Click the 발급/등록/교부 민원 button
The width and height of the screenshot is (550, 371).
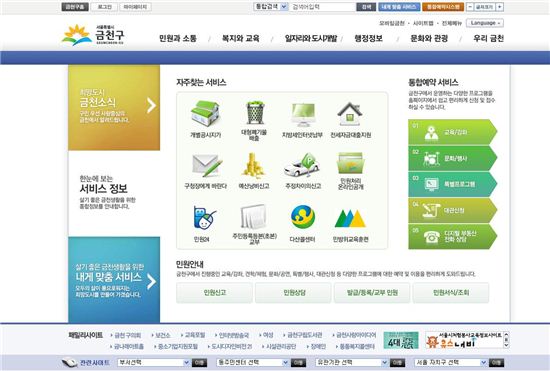click(372, 293)
